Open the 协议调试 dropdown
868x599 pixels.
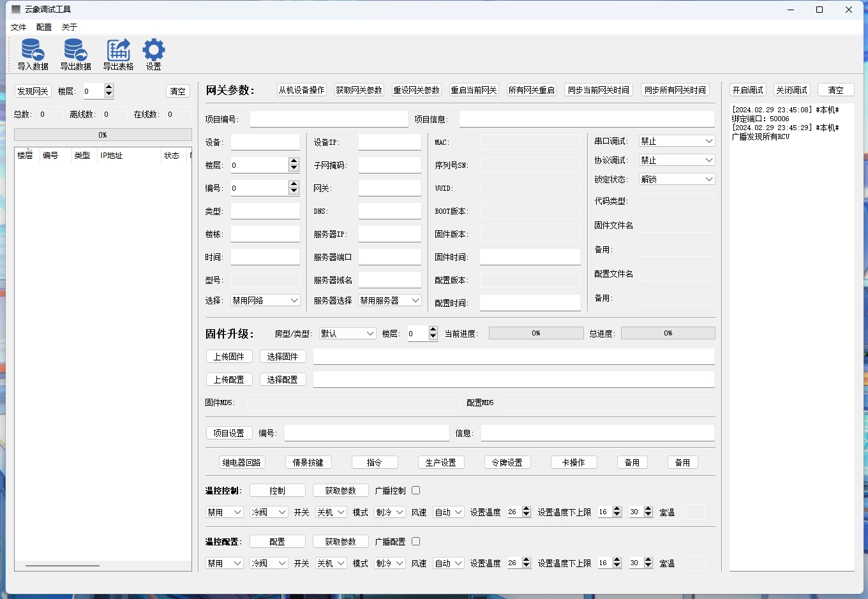point(677,160)
